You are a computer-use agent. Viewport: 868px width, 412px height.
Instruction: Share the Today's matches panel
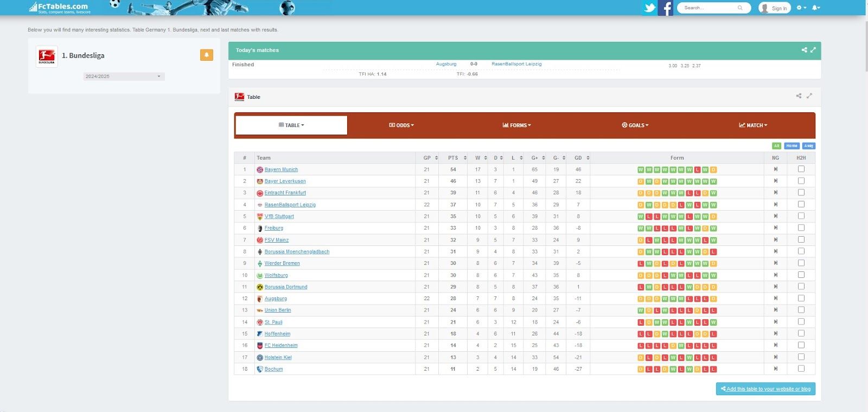pyautogui.click(x=805, y=50)
